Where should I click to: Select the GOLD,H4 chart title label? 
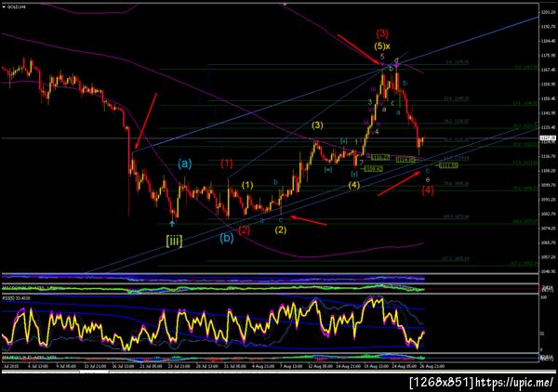click(17, 7)
